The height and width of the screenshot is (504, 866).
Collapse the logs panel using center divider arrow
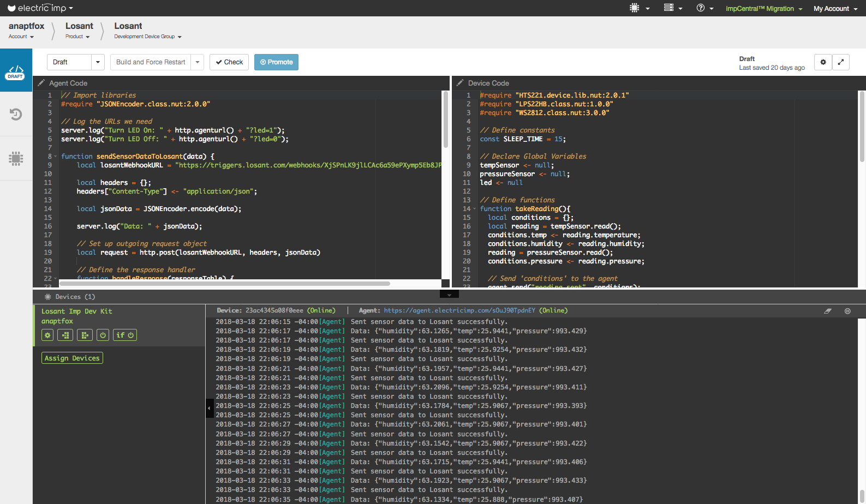(449, 295)
